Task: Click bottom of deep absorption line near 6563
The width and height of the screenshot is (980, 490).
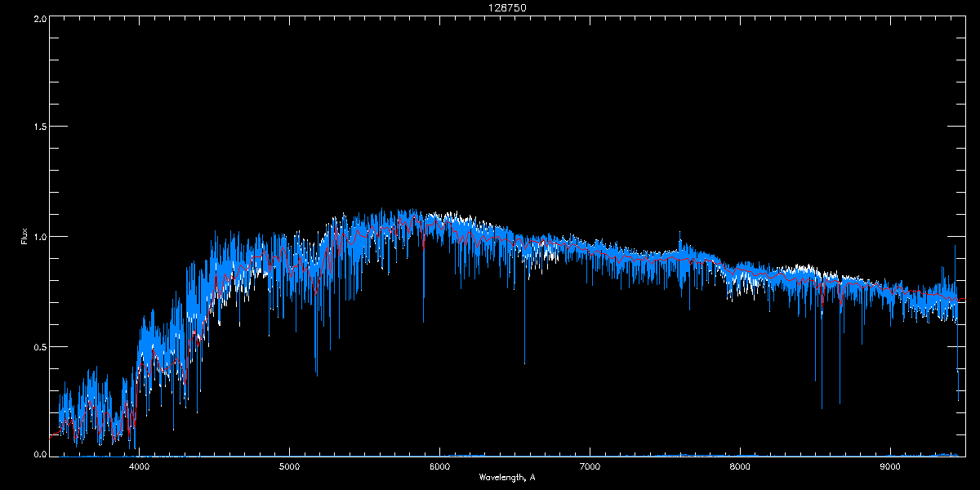Action: coord(524,363)
